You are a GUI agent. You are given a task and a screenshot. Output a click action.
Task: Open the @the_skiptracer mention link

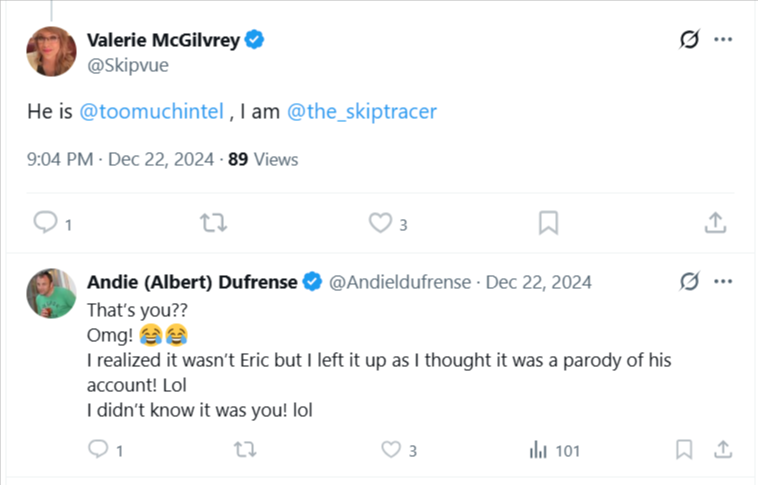tap(361, 111)
